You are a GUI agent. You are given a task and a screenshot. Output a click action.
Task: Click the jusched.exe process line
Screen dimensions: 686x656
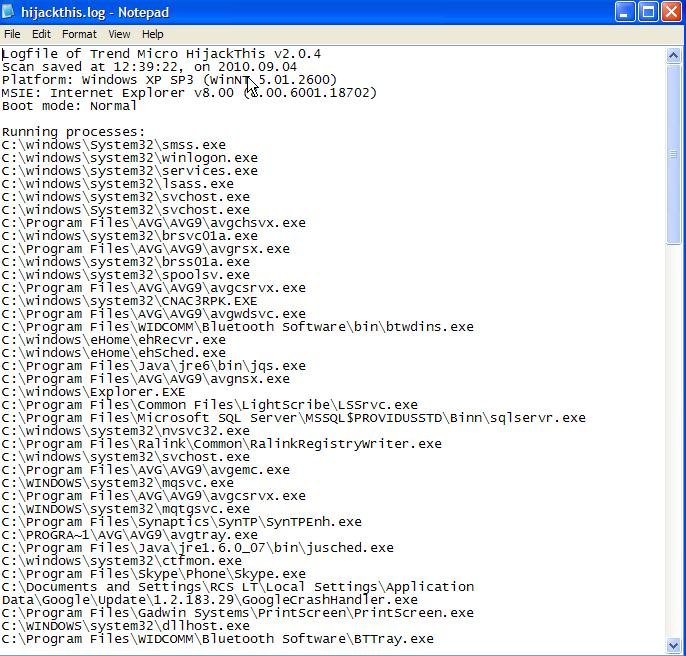[x=198, y=548]
